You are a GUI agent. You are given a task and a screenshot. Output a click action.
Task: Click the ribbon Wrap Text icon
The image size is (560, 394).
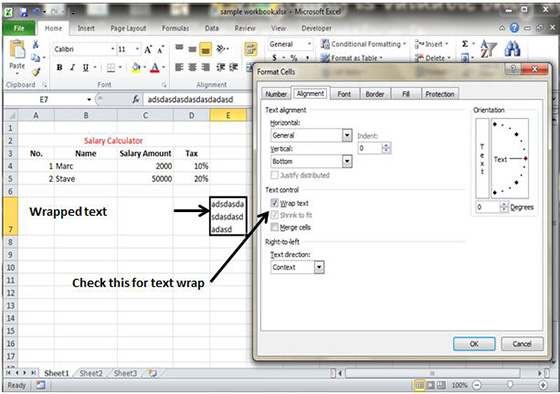pos(251,49)
